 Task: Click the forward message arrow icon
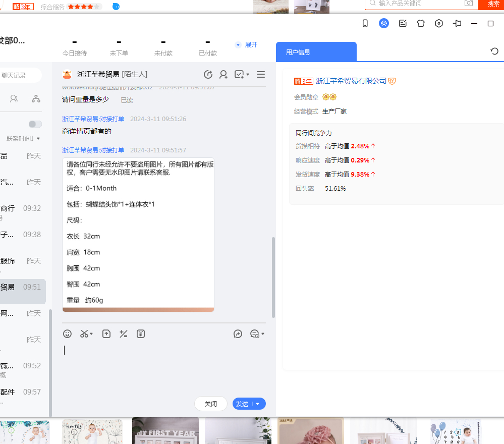pos(238,334)
